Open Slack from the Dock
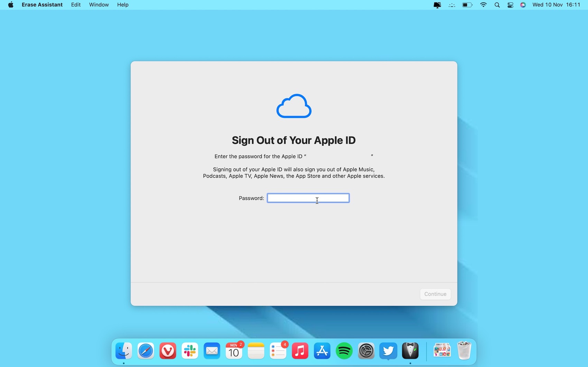The width and height of the screenshot is (588, 367). click(189, 350)
